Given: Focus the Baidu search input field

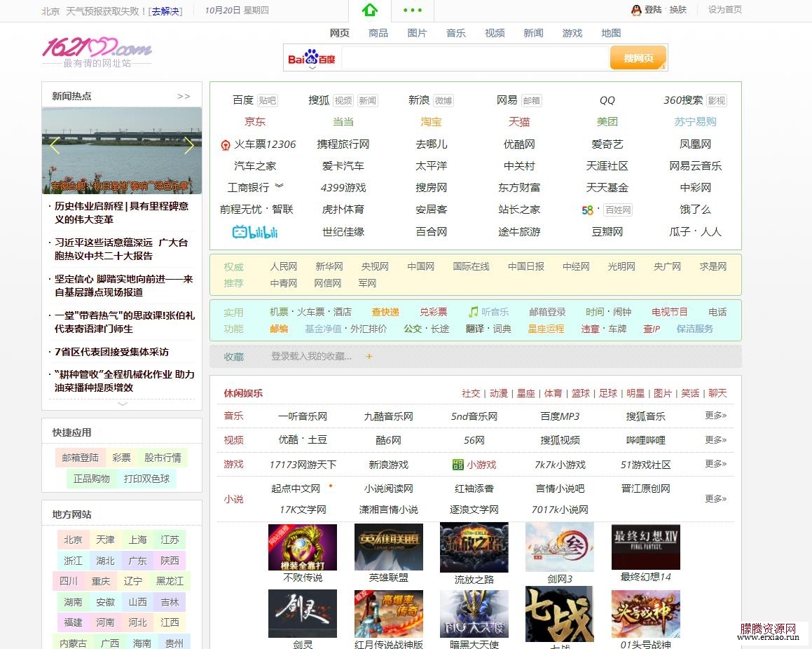Looking at the screenshot, I should point(475,58).
